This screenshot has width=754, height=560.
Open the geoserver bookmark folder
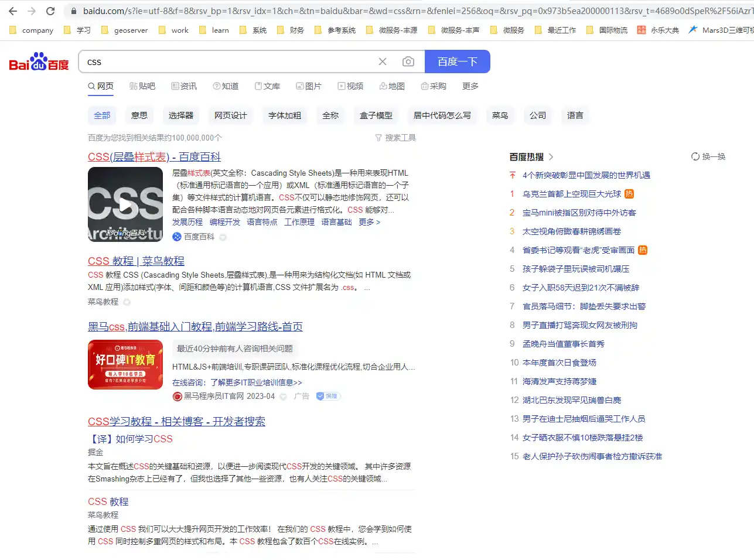click(x=124, y=30)
